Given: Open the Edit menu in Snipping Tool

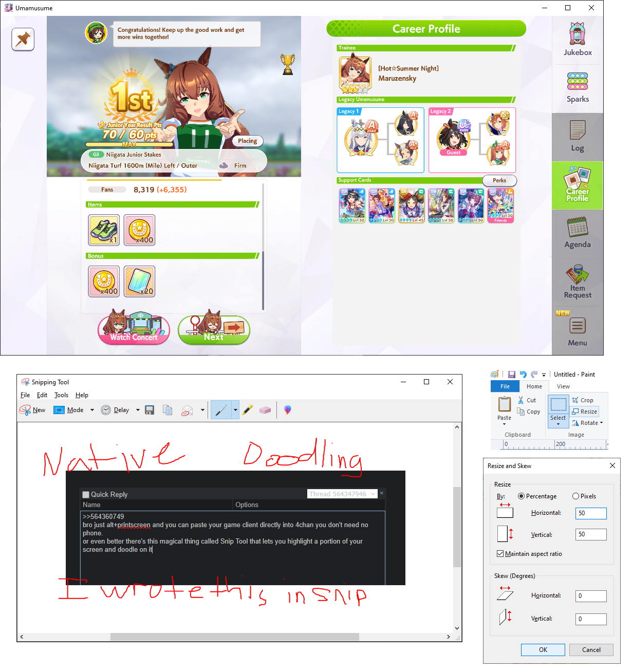Looking at the screenshot, I should pyautogui.click(x=42, y=395).
